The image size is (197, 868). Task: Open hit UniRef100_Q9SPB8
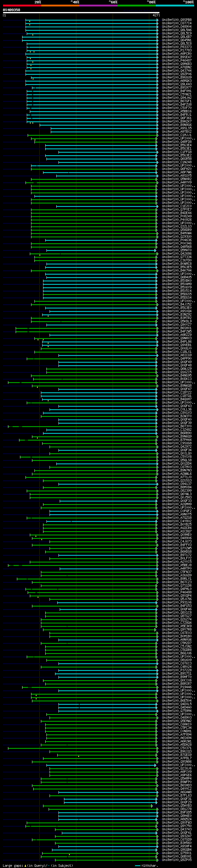[x=177, y=20]
